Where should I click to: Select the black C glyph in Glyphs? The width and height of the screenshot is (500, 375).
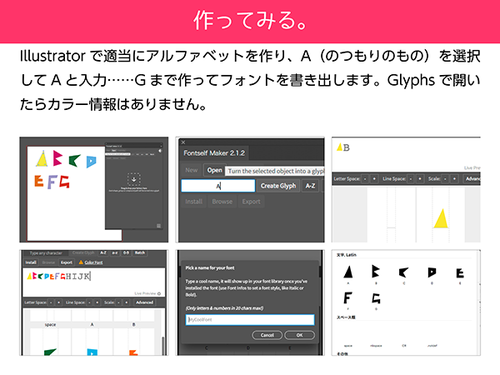[403, 272]
